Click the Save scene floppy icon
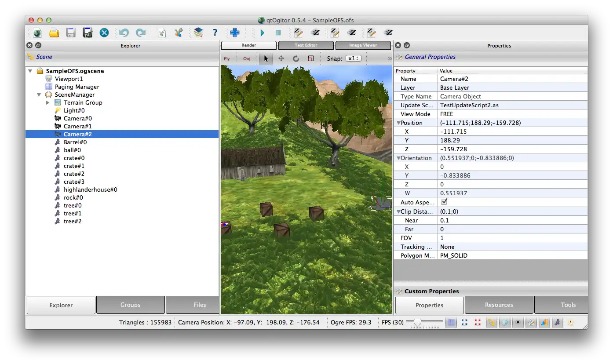Screen dimensions: 613x364 click(x=70, y=33)
